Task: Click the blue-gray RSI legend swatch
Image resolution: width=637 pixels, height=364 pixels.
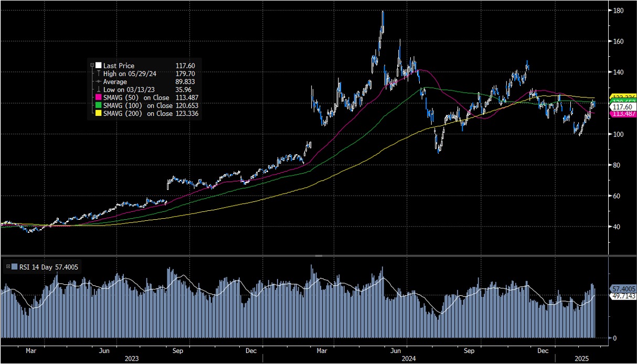Action: coord(14,266)
